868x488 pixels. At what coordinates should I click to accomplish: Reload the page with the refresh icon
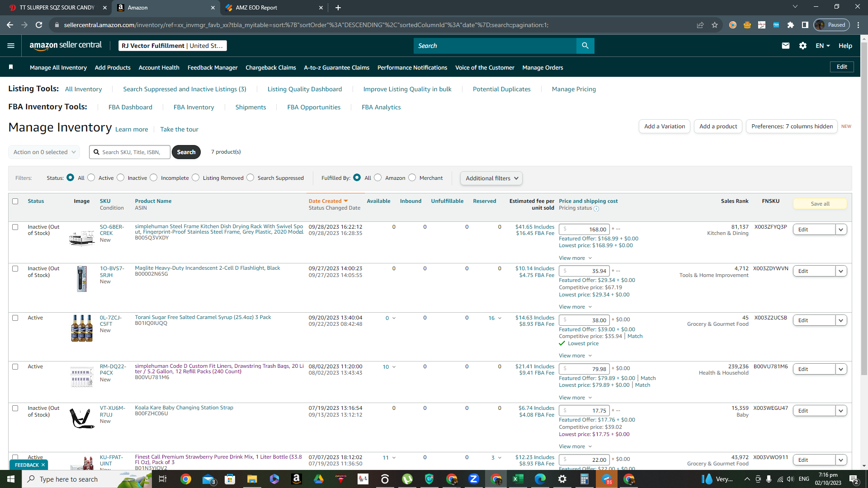coord(39,25)
